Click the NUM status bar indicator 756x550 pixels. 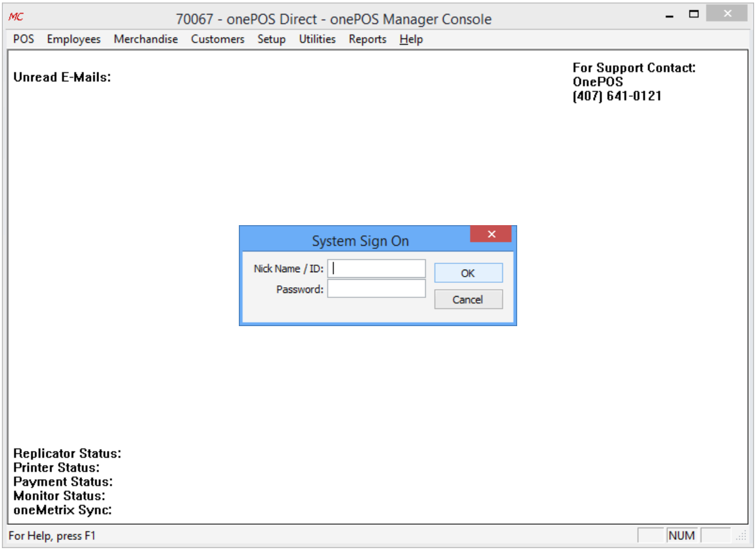tap(681, 536)
